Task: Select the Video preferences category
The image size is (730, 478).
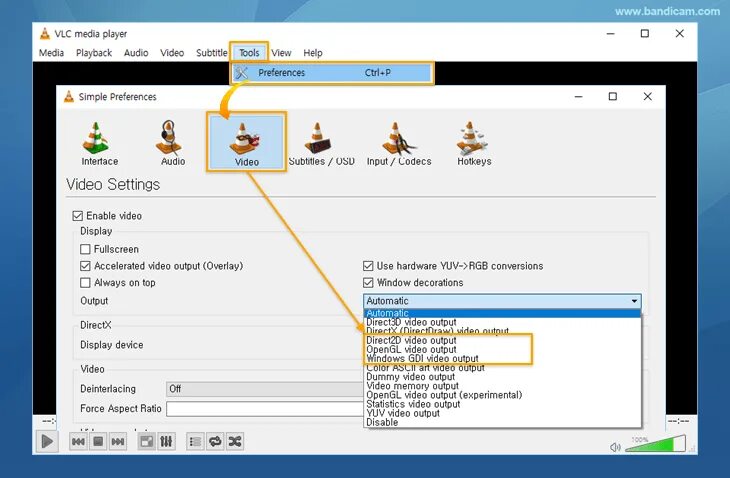Action: click(246, 142)
